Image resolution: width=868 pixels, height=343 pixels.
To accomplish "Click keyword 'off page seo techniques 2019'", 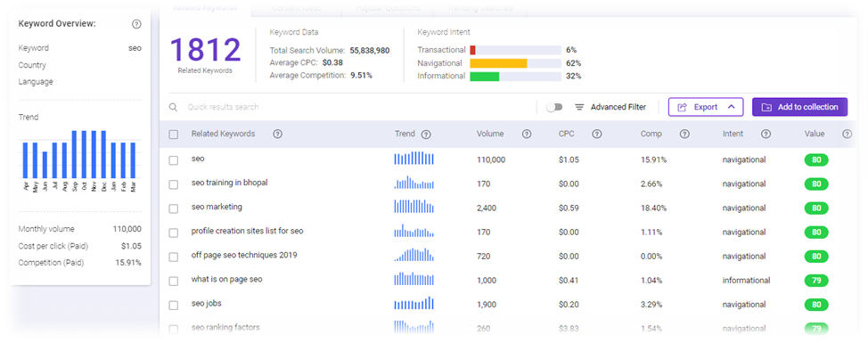I will click(244, 255).
